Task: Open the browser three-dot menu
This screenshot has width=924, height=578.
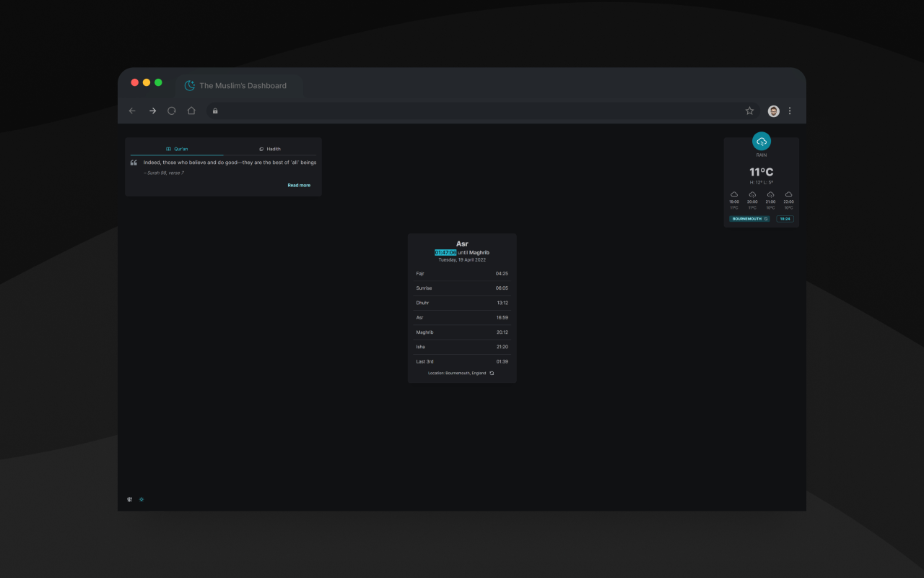Action: coord(790,111)
